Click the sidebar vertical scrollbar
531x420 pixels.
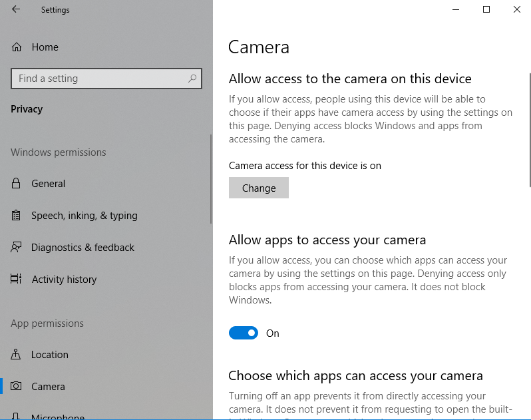point(211,180)
